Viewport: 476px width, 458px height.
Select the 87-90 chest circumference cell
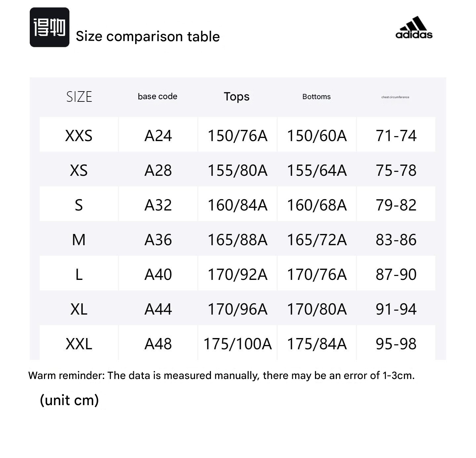point(396,275)
